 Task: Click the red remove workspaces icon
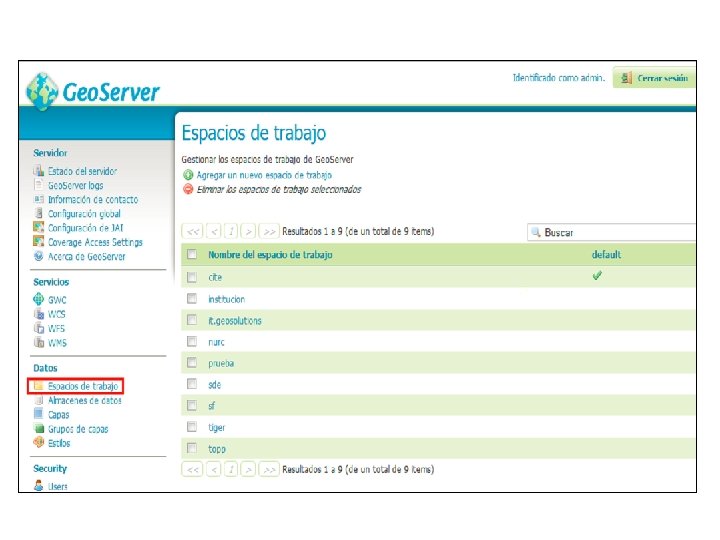[x=188, y=189]
